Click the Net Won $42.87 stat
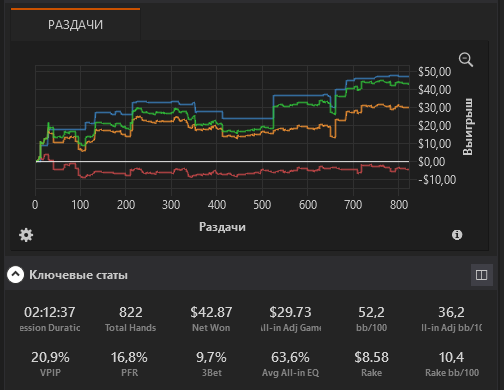Viewport: 504px width, 390px height. point(211,319)
